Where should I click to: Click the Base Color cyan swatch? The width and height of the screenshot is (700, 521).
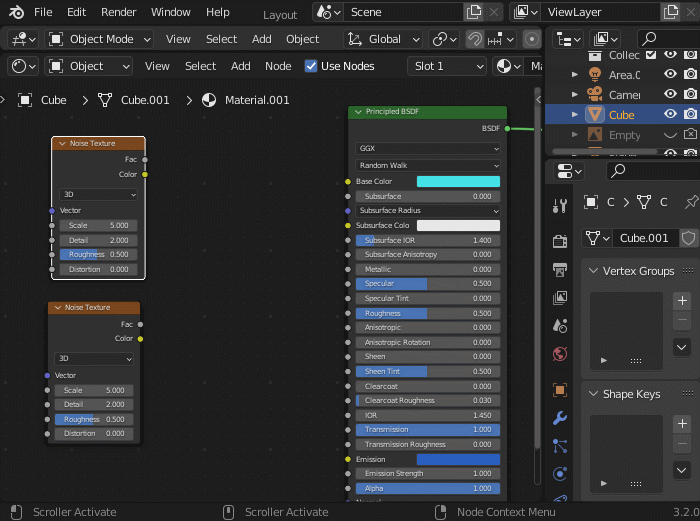point(458,182)
